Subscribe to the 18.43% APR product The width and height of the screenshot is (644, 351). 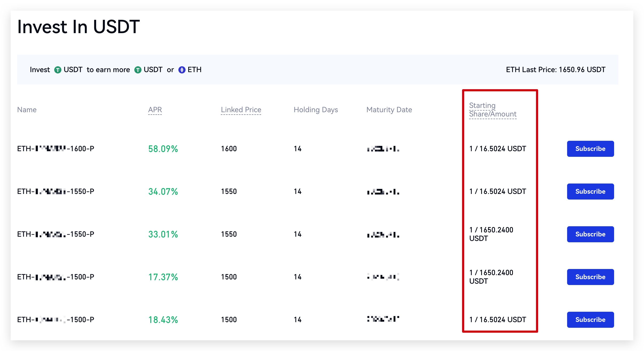[590, 320]
